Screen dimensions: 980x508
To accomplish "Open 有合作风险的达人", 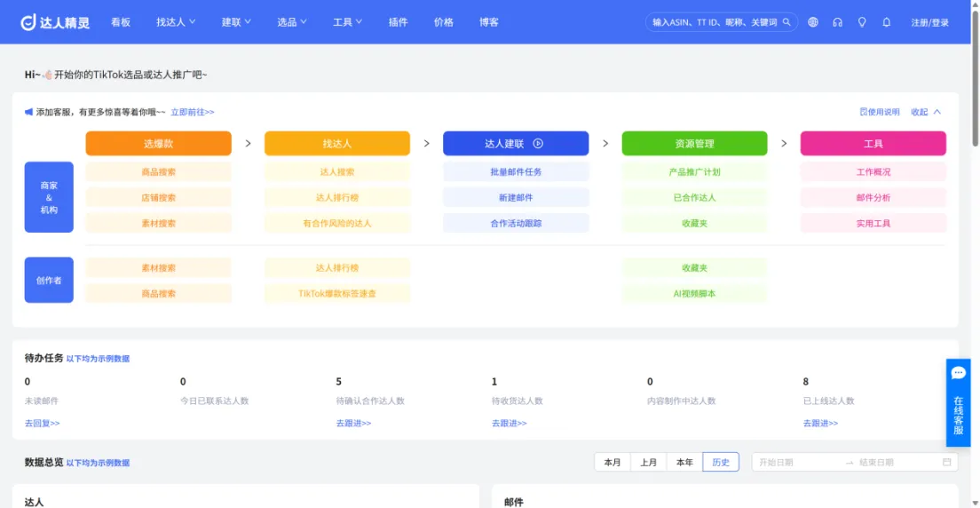I will pyautogui.click(x=337, y=223).
